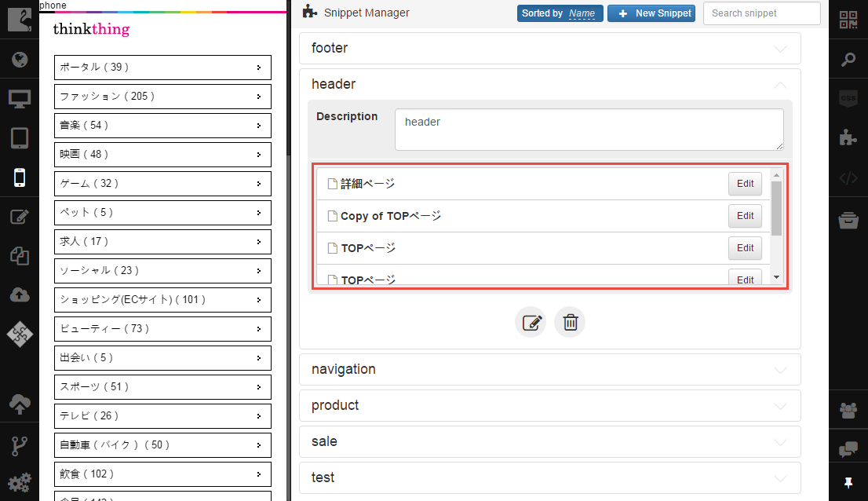Expand the navigation snippet
The image size is (868, 501).
(550, 369)
